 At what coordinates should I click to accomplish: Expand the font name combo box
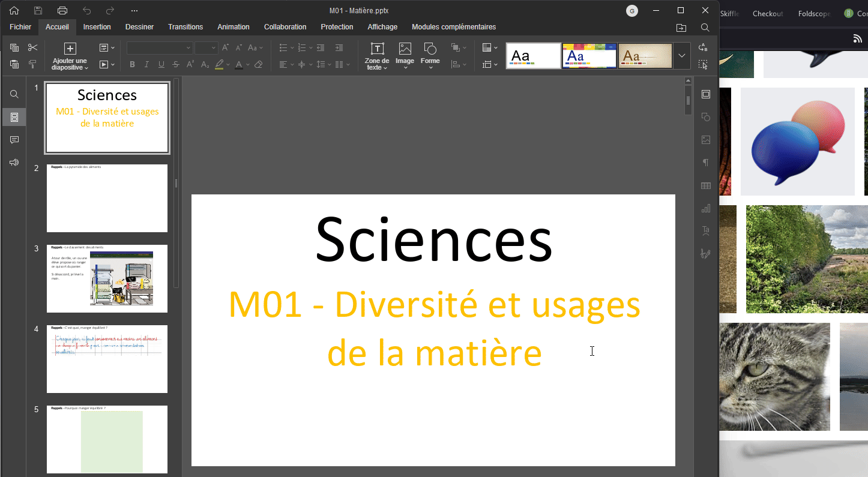(x=188, y=48)
